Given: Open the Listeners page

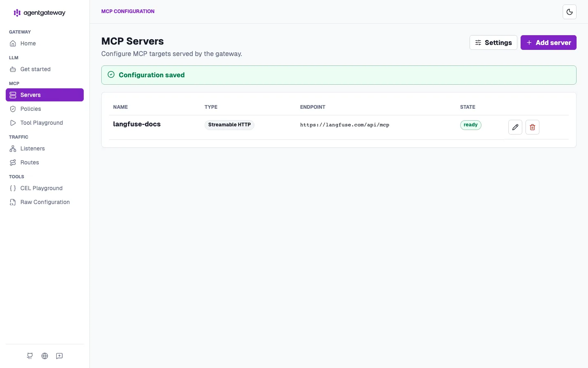Looking at the screenshot, I should pyautogui.click(x=45, y=148).
